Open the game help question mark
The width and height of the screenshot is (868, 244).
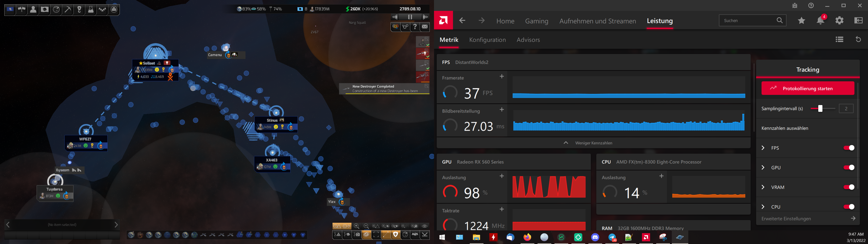(415, 27)
